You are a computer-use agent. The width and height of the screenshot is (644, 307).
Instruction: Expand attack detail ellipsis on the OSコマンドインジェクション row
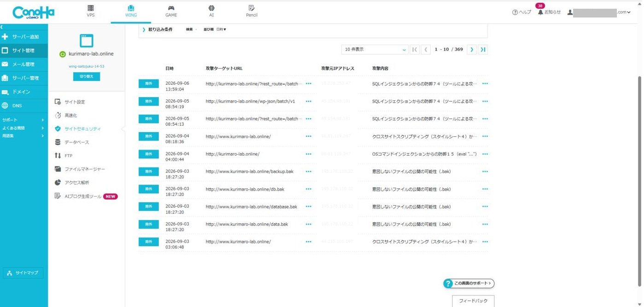tap(485, 154)
